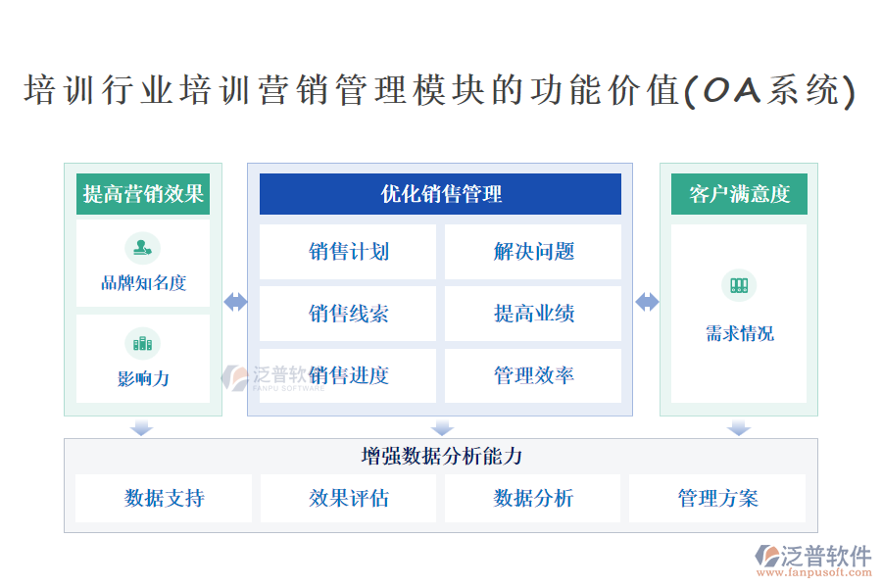Click the double arrow left of 优化销售管理 panel
The image size is (882, 588).
tap(235, 302)
